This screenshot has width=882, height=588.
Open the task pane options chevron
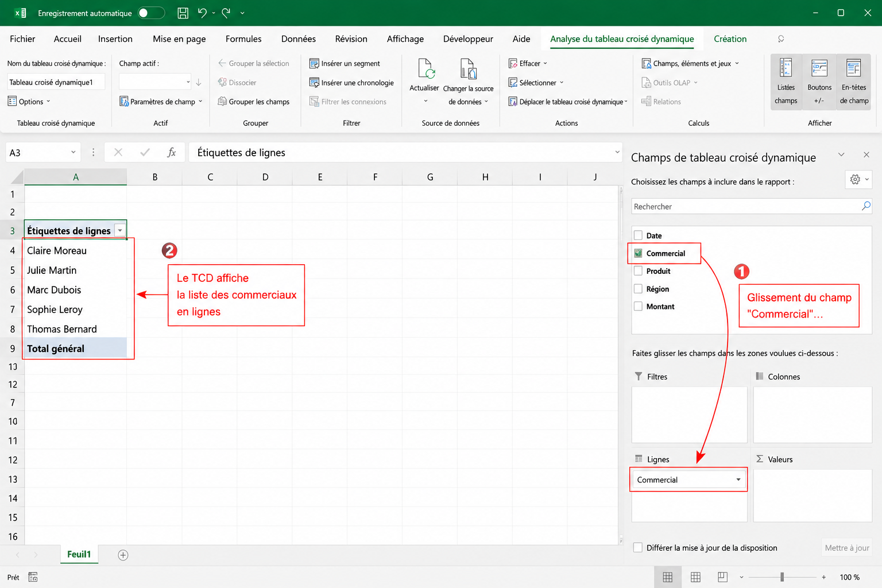(x=841, y=154)
